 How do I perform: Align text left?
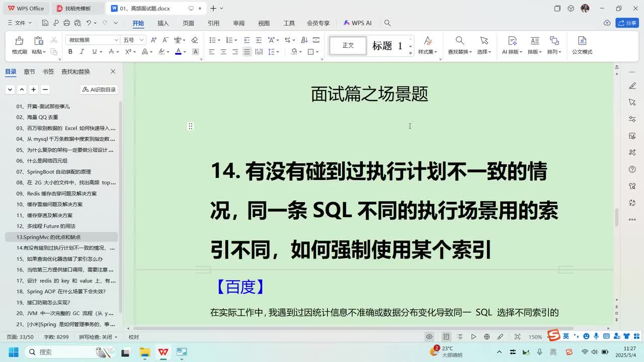click(212, 52)
